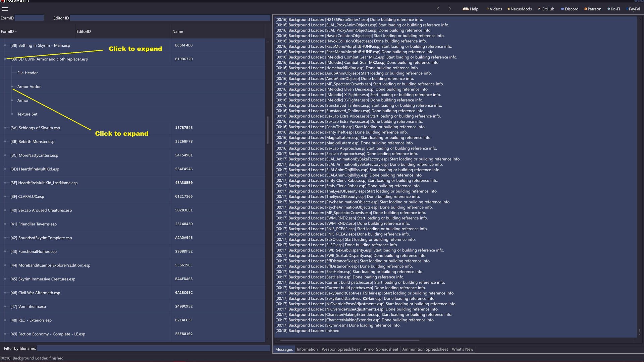Open the PayPal link
The width and height of the screenshot is (644, 362).
pos(633,9)
